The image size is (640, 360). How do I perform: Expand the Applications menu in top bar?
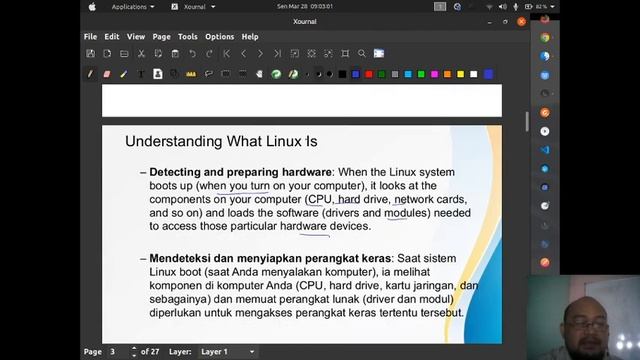point(133,7)
